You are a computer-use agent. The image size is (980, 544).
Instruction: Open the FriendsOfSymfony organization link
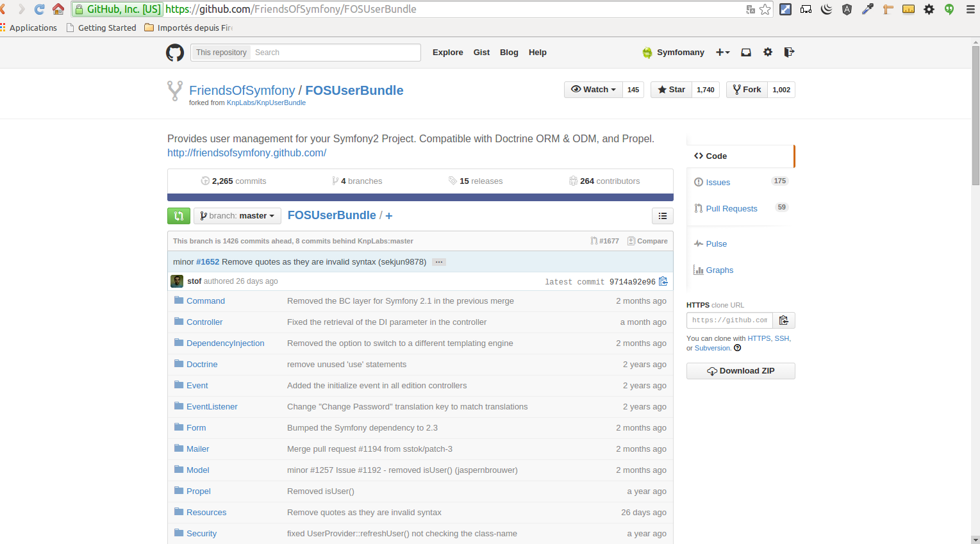point(242,90)
